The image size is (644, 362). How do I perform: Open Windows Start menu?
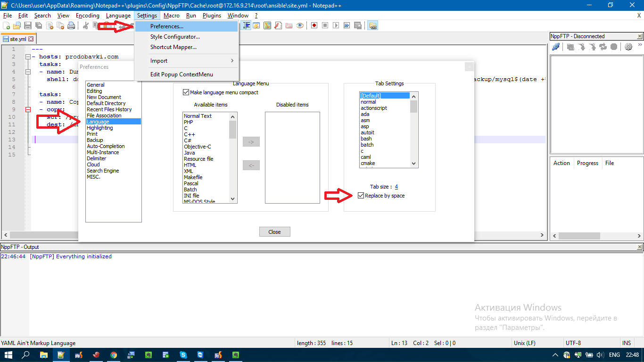(x=8, y=355)
